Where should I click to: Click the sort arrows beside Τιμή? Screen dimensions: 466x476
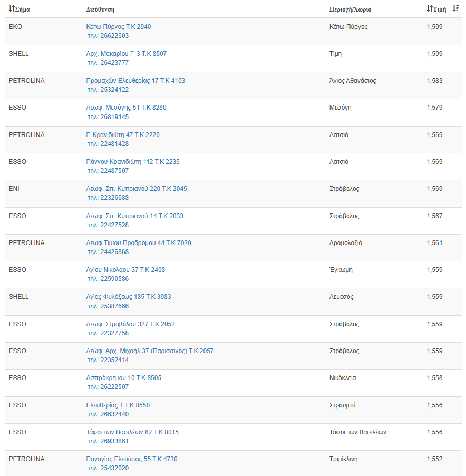coord(429,9)
